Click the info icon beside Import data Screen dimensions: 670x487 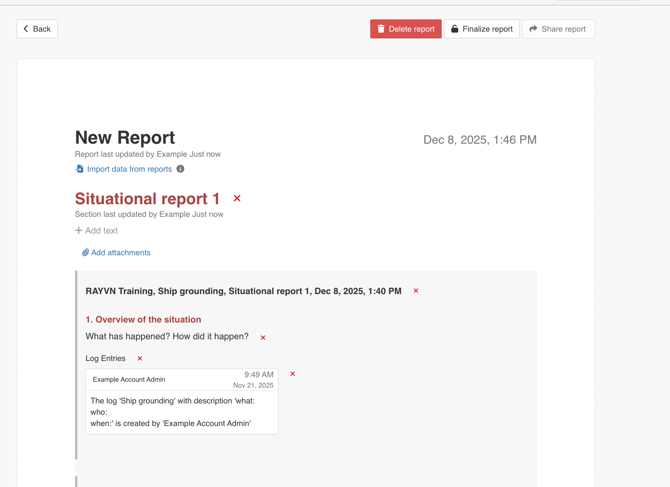[x=181, y=169]
